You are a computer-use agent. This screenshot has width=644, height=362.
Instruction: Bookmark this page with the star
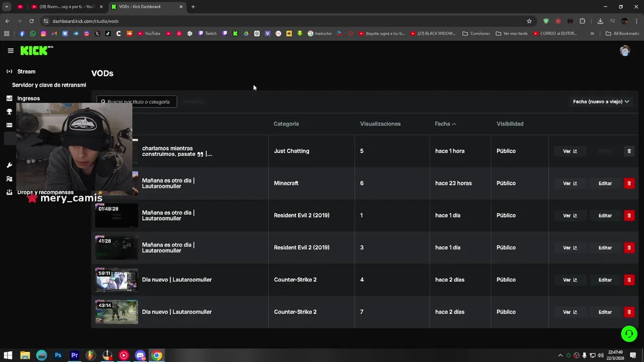coord(529,21)
